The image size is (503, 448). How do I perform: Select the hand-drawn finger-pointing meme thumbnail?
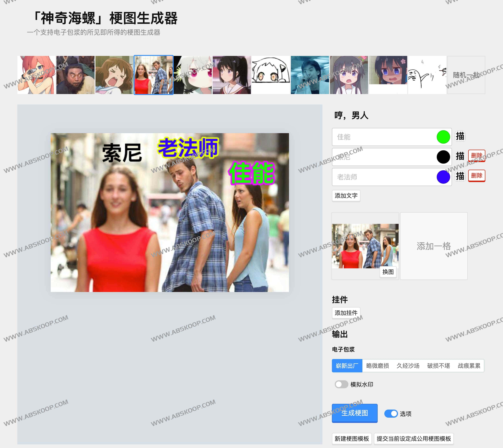click(x=427, y=75)
